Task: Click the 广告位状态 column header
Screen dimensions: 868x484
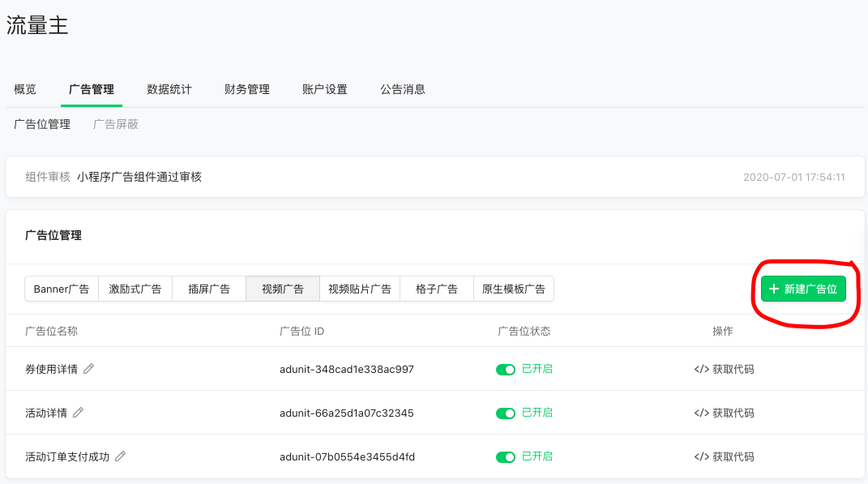Action: (x=524, y=331)
